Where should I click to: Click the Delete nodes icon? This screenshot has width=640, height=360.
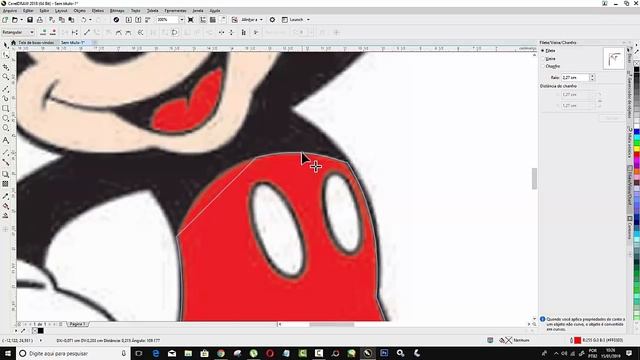(53, 32)
